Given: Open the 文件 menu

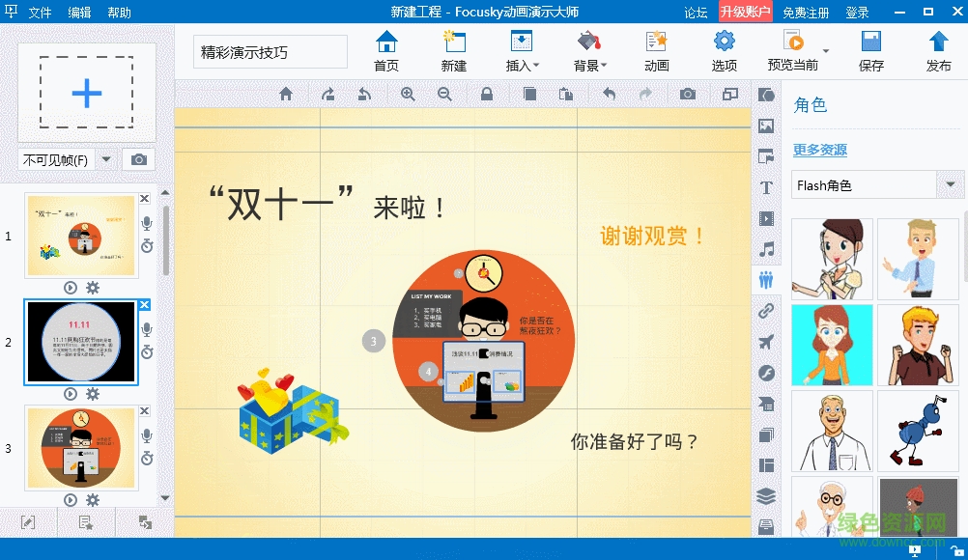Looking at the screenshot, I should pos(41,13).
